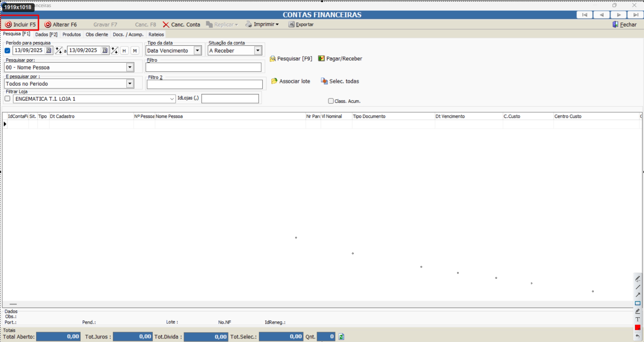Click Associar lote folder icon

274,81
